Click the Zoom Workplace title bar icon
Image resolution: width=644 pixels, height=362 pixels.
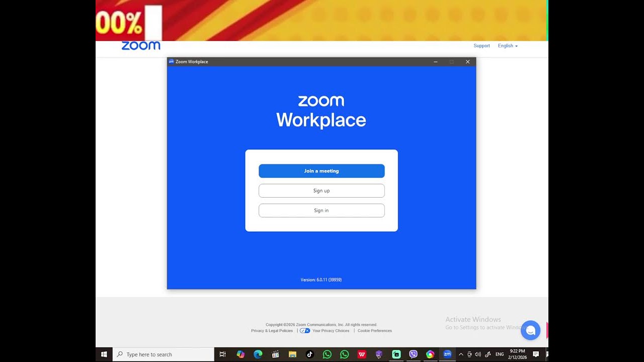point(171,61)
